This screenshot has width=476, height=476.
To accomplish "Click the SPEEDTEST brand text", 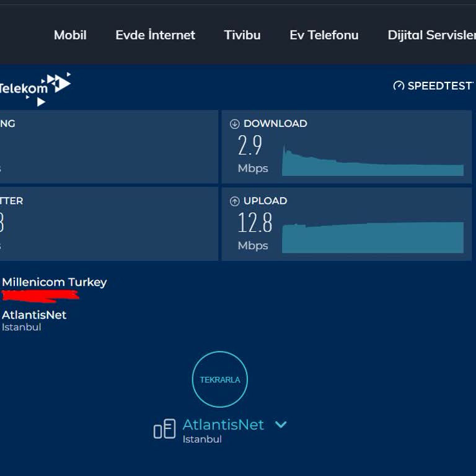I will pyautogui.click(x=441, y=86).
